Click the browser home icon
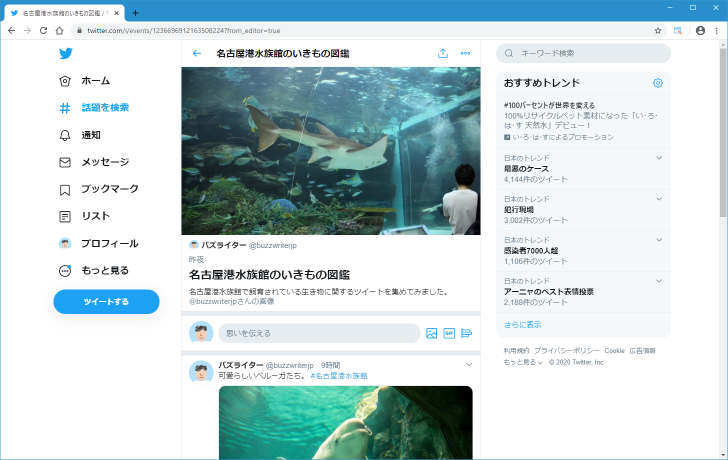 [59, 31]
